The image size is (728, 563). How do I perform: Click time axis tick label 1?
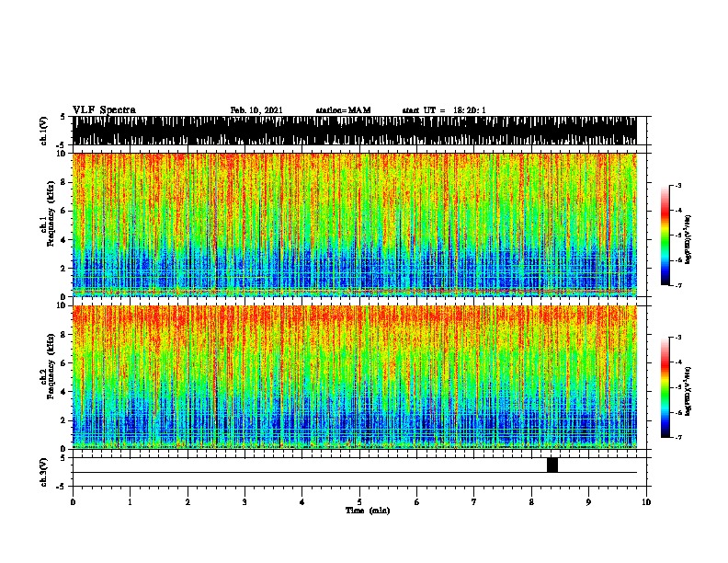coord(130,502)
